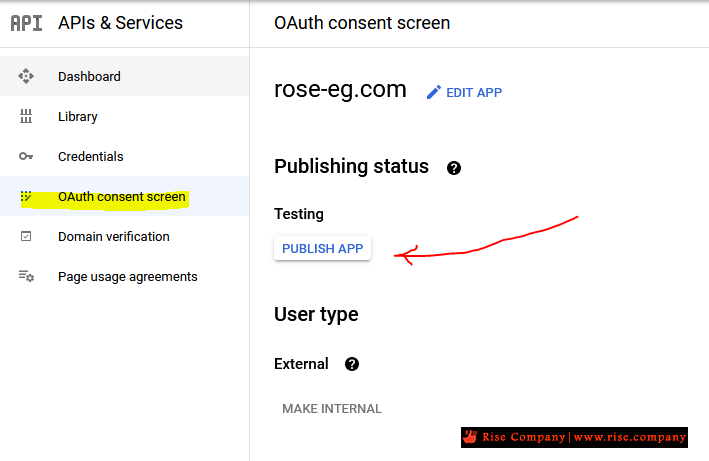The height and width of the screenshot is (461, 709).
Task: Click the Credentials key icon
Action: point(26,156)
